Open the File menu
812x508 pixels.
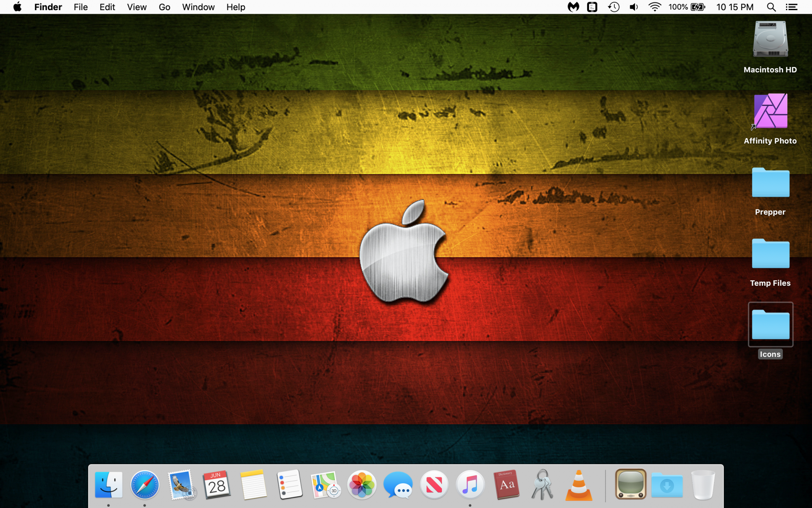81,7
